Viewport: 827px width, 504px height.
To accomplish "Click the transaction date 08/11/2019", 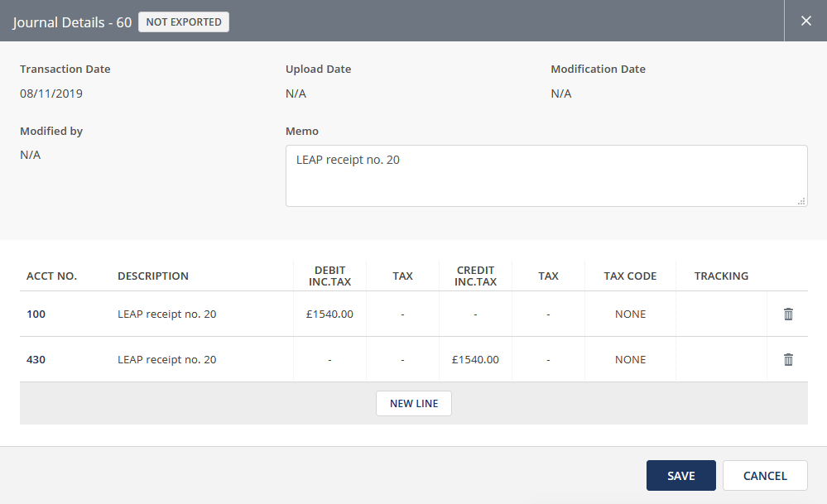I will point(51,94).
